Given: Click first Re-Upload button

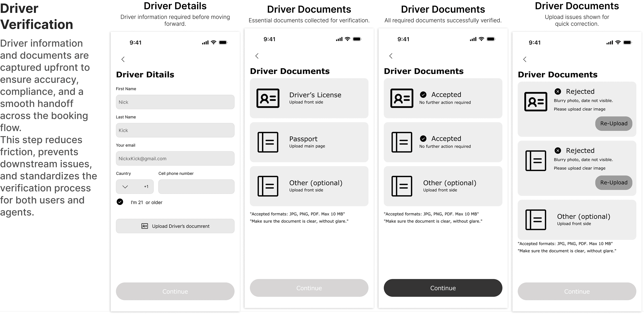Looking at the screenshot, I should 613,123.
